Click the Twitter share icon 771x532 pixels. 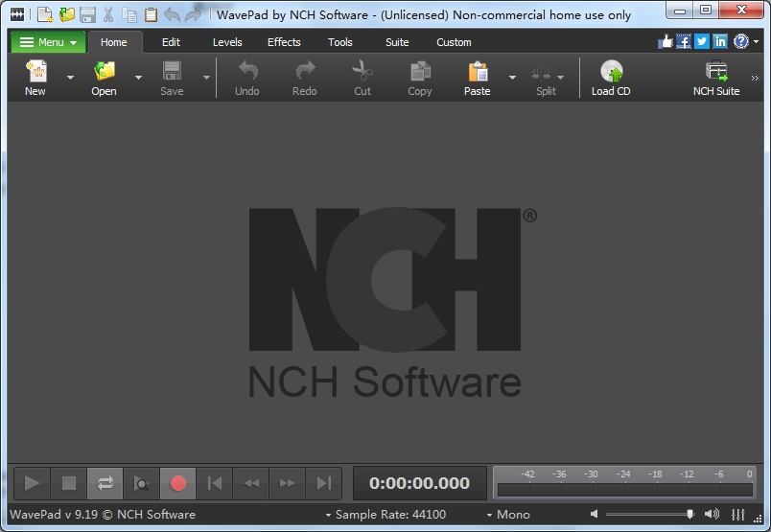pos(702,42)
